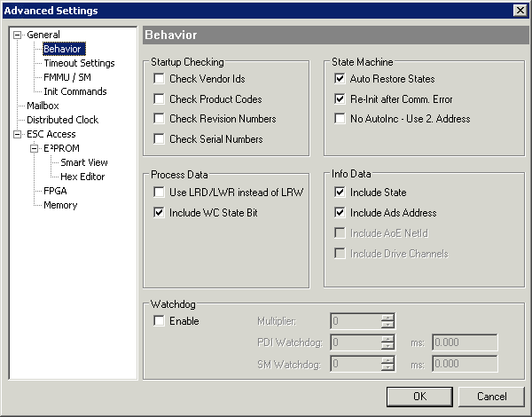The image size is (532, 417).
Task: Toggle Re-Init after Comm. Error
Action: tap(340, 98)
